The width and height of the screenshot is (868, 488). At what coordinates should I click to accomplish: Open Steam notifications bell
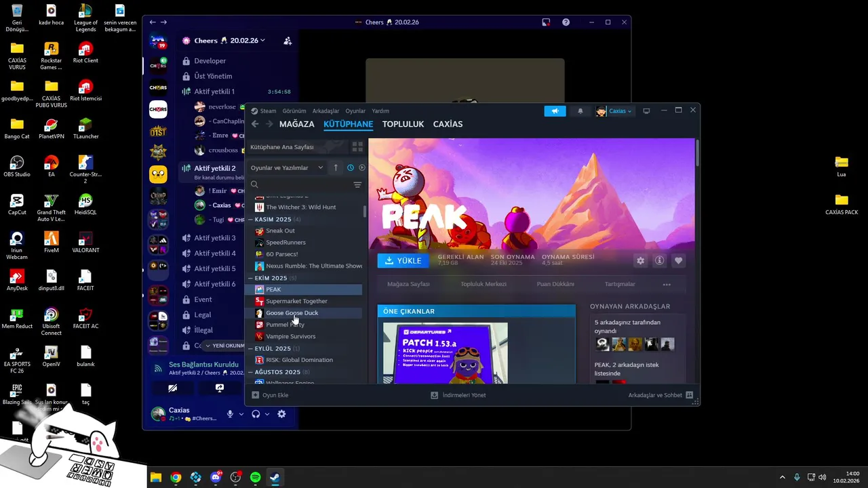580,111
